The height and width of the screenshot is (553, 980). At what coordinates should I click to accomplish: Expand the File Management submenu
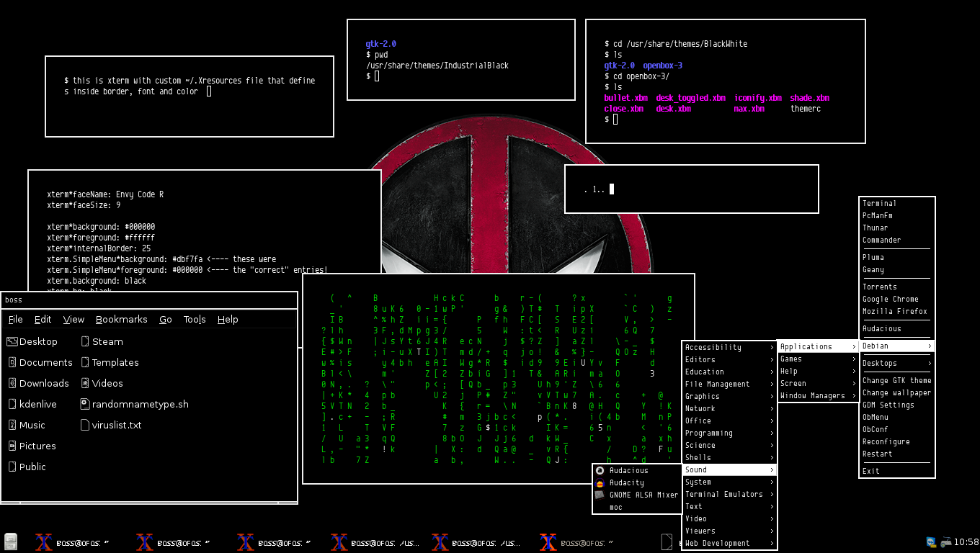click(729, 384)
